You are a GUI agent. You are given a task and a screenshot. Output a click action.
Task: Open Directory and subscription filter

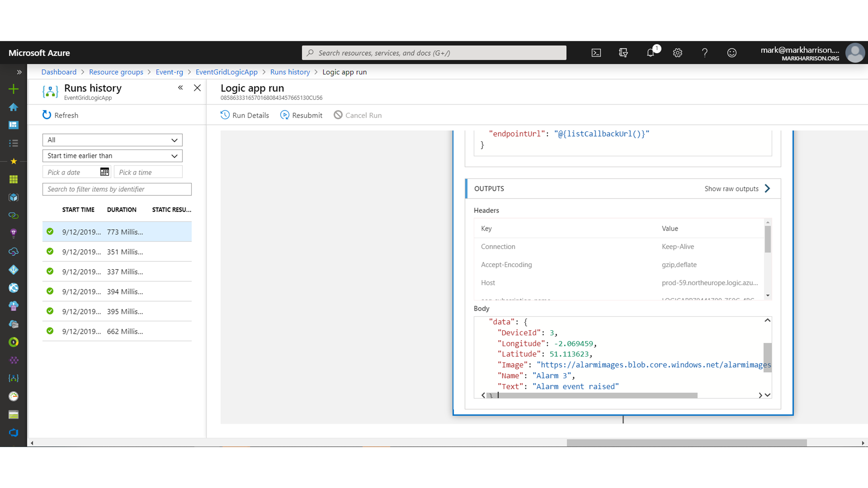[623, 53]
